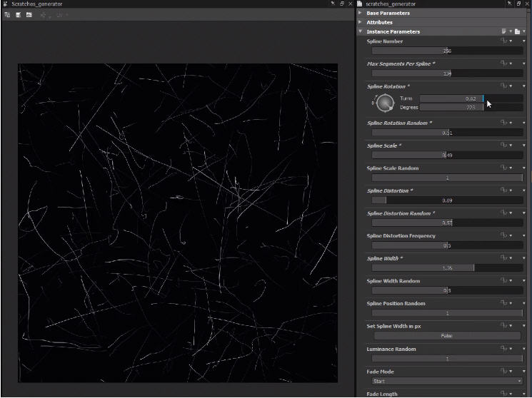Image resolution: width=532 pixels, height=398 pixels.
Task: Float the scratches_generator parameters panel
Action: point(518,4)
